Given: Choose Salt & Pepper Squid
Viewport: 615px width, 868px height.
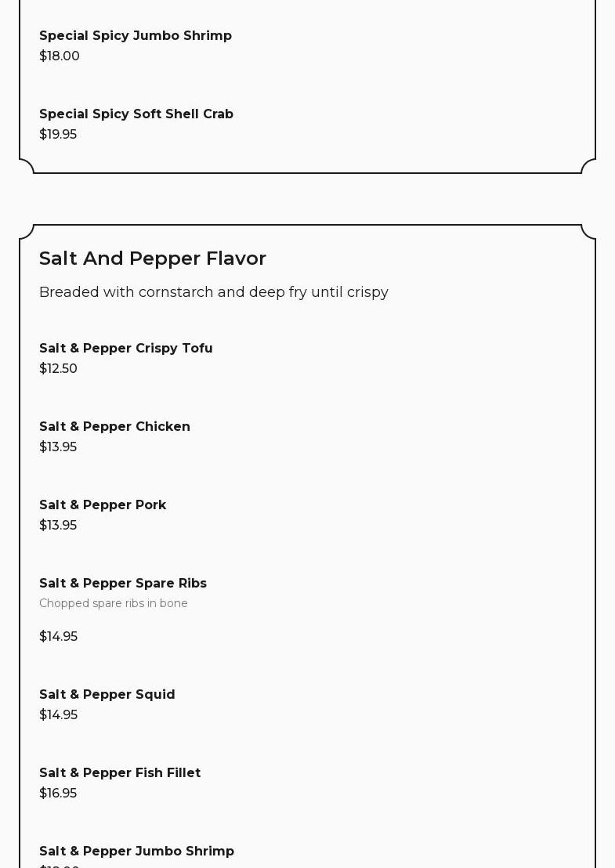Looking at the screenshot, I should (107, 695).
